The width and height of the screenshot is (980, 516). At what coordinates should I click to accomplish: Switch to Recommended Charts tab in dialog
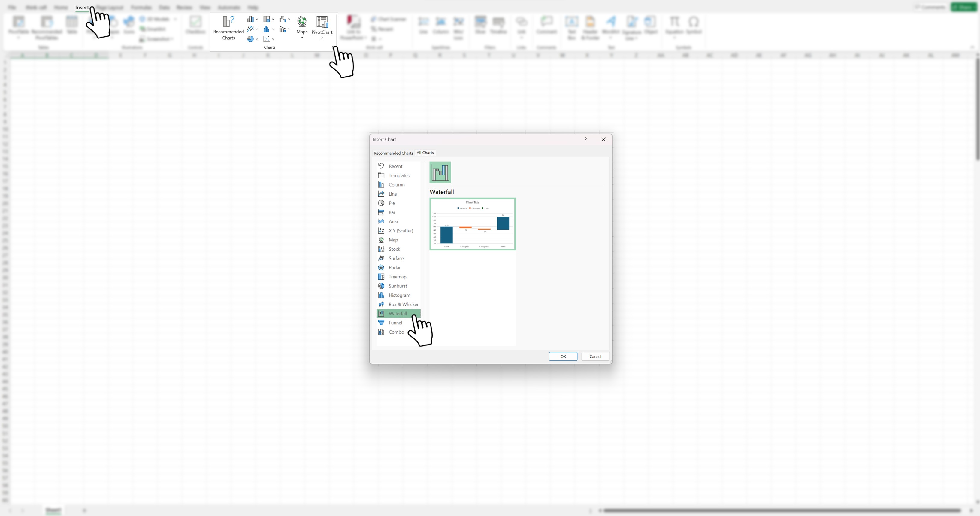tap(393, 153)
